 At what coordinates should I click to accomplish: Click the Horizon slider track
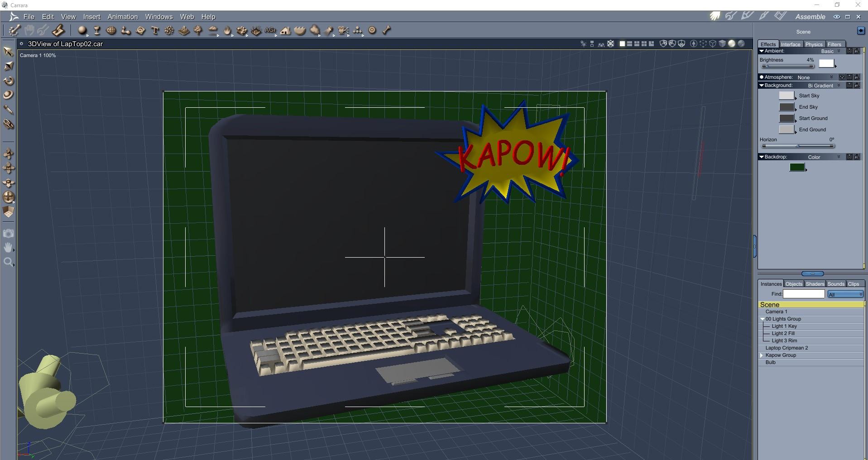[x=798, y=146]
